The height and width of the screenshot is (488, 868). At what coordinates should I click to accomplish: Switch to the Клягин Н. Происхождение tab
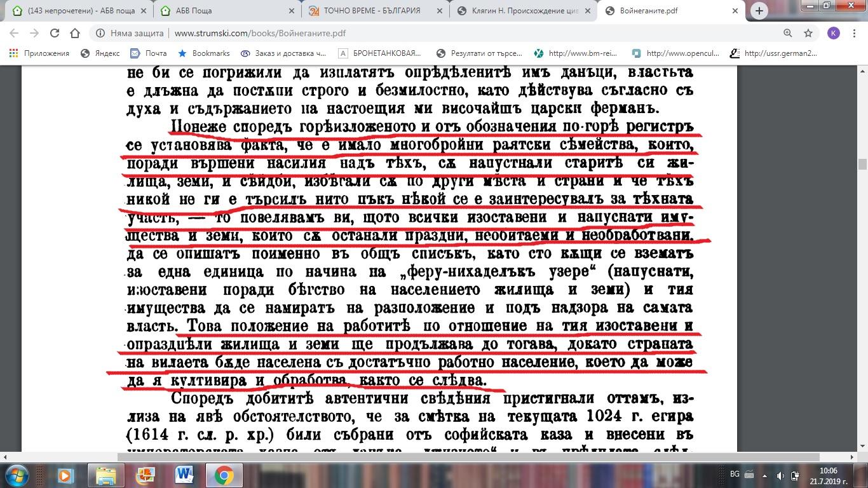pos(521,11)
